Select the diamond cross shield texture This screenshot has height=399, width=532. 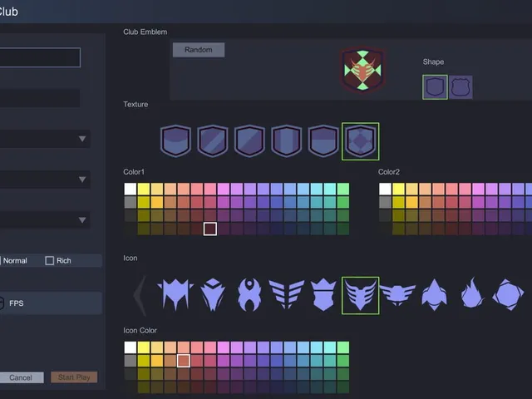pyautogui.click(x=360, y=141)
